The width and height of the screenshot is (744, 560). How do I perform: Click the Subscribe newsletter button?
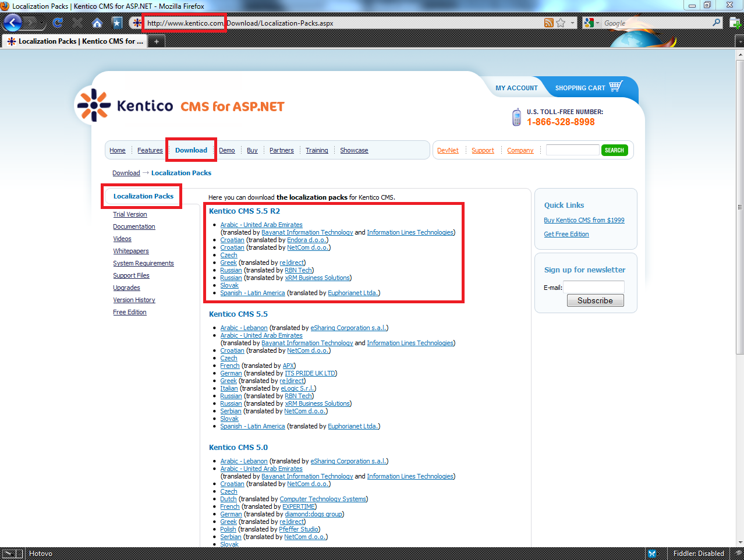[x=595, y=300]
